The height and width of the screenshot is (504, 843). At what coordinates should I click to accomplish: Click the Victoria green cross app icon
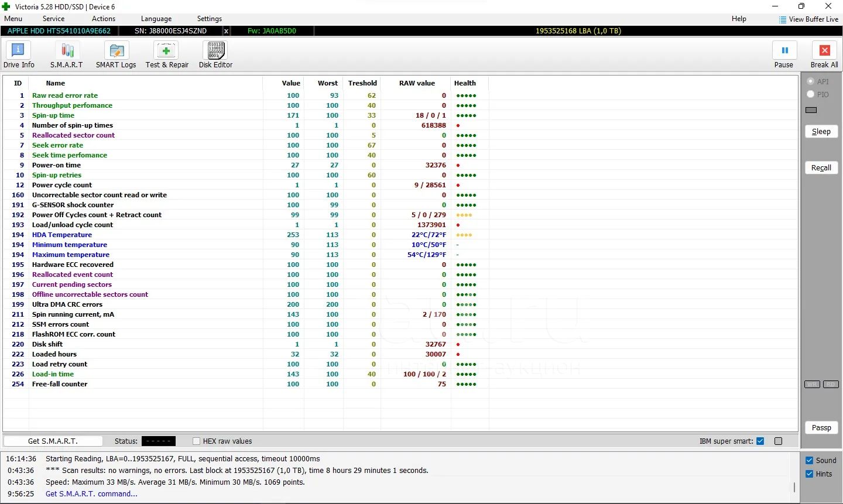point(6,6)
